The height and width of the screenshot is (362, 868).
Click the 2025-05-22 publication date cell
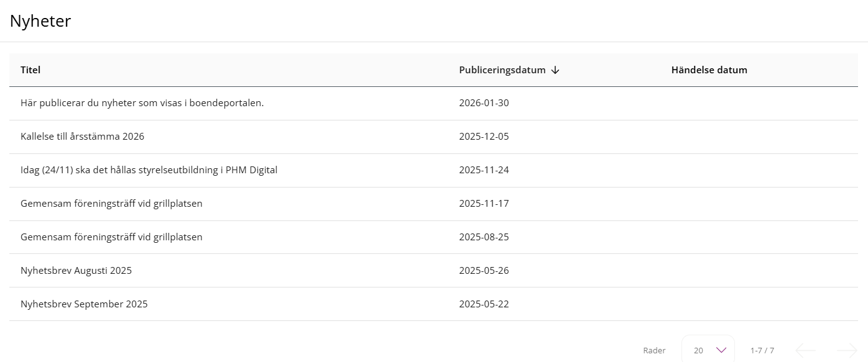[x=484, y=304]
